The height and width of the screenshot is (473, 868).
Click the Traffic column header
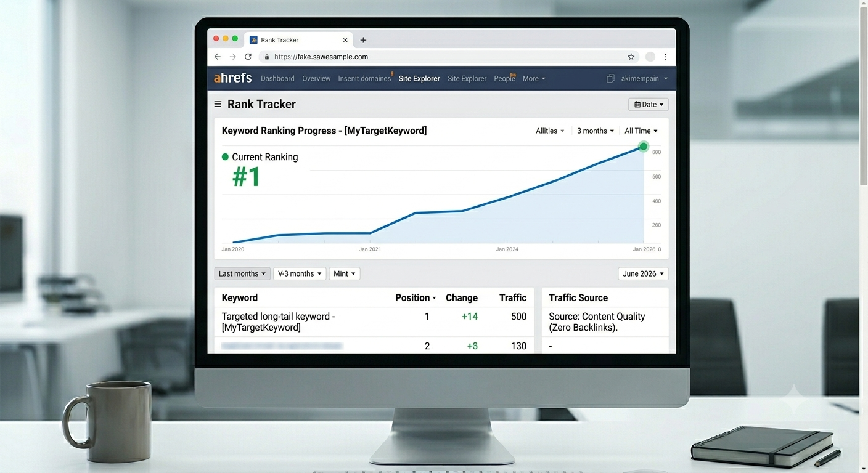click(x=513, y=297)
